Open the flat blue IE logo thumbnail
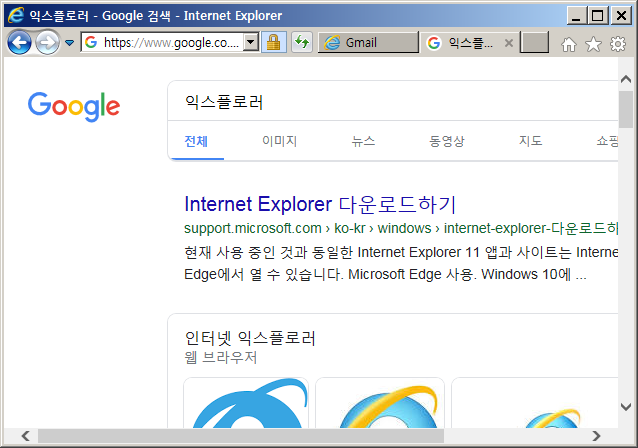638x448 pixels. pyautogui.click(x=246, y=402)
